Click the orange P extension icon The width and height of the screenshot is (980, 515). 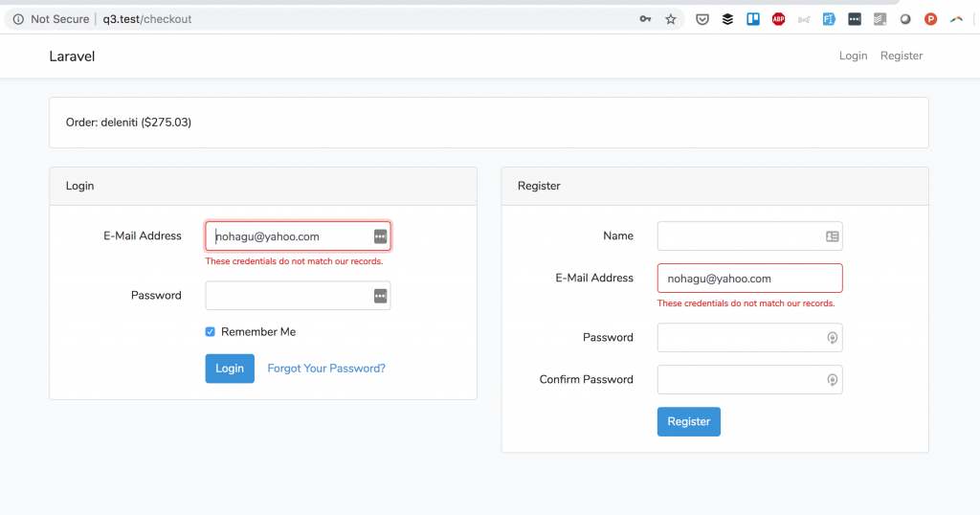pyautogui.click(x=930, y=19)
